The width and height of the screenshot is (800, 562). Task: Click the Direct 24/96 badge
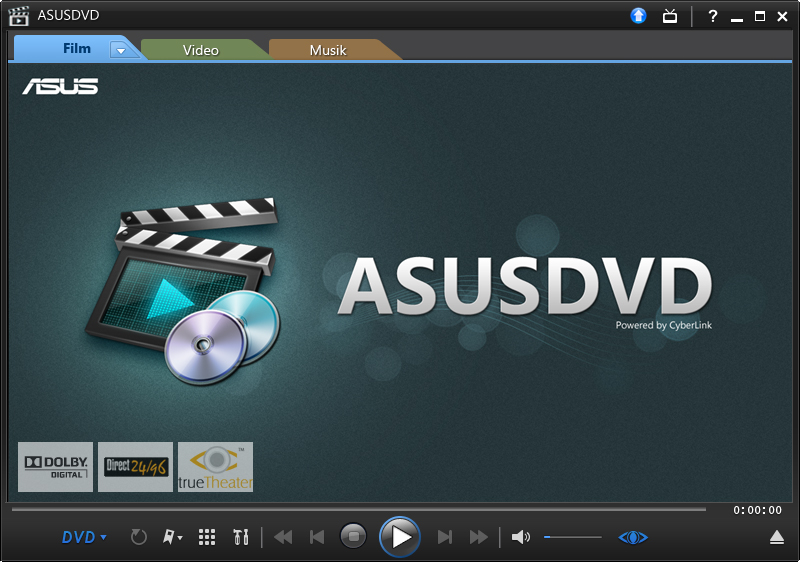tap(135, 467)
